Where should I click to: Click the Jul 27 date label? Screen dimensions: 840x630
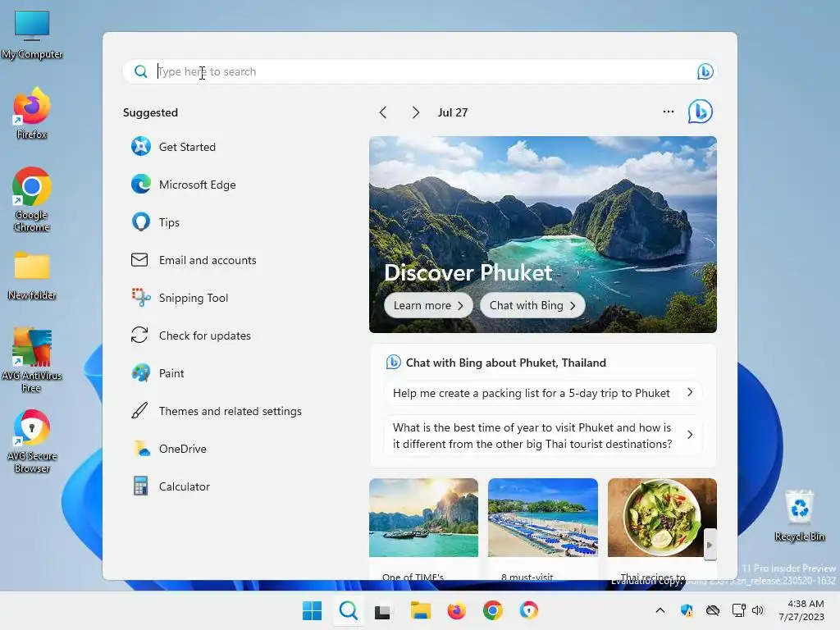pyautogui.click(x=453, y=112)
